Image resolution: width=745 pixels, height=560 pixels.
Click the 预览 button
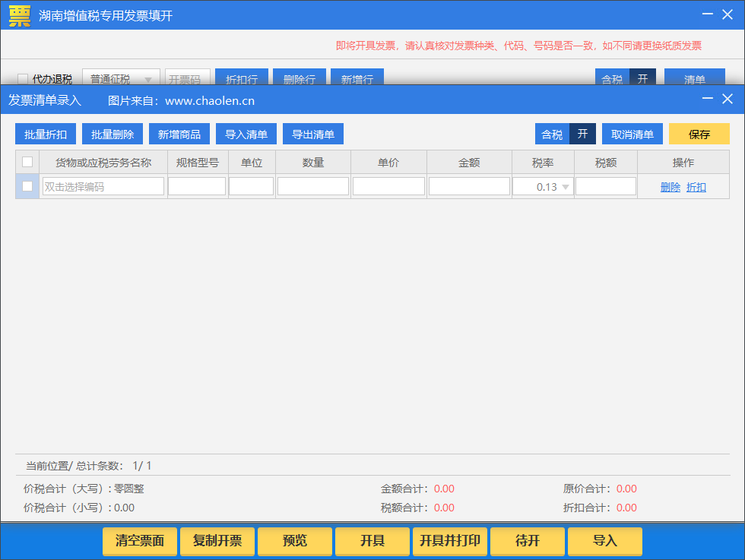[295, 540]
